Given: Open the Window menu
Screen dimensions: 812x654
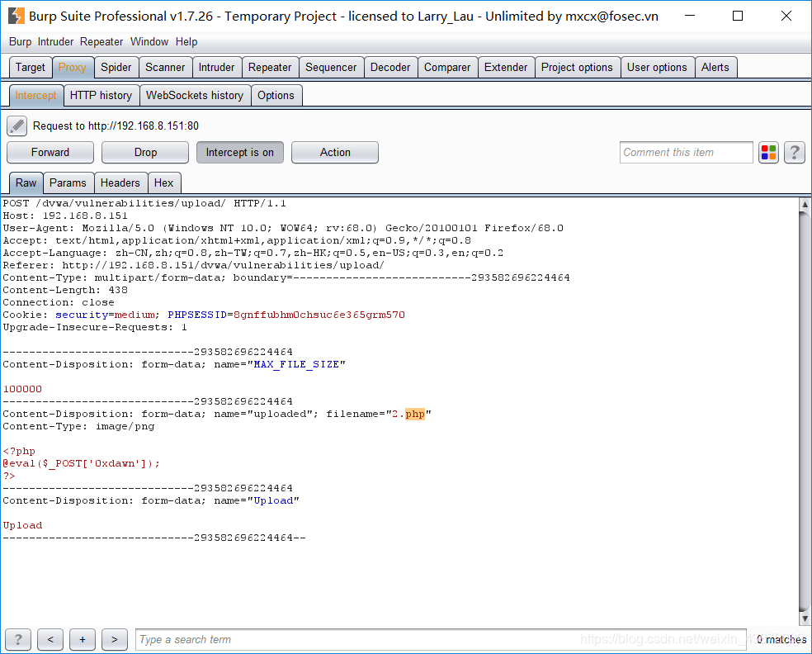Looking at the screenshot, I should [149, 42].
